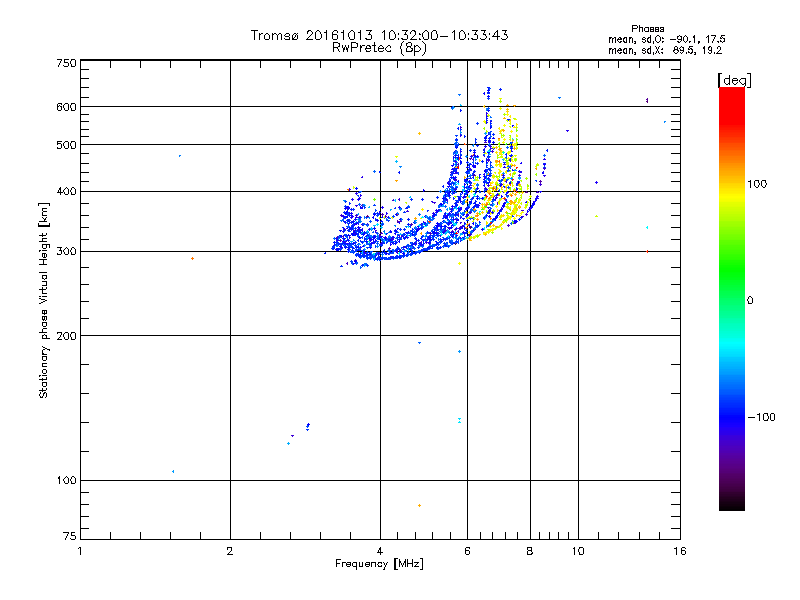Screen dimensions: 800x600
Task: Click the y-axis '750' tick label
Action: pyautogui.click(x=66, y=63)
